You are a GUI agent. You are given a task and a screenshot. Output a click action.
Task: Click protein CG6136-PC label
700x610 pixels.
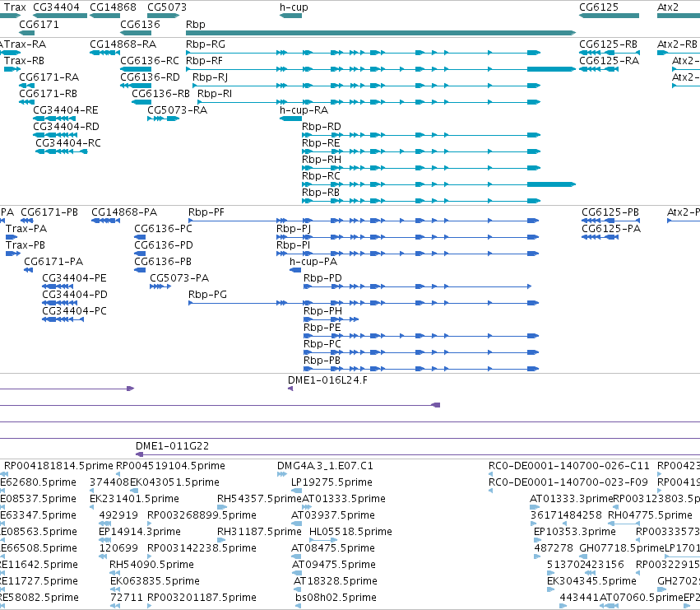click(x=164, y=229)
